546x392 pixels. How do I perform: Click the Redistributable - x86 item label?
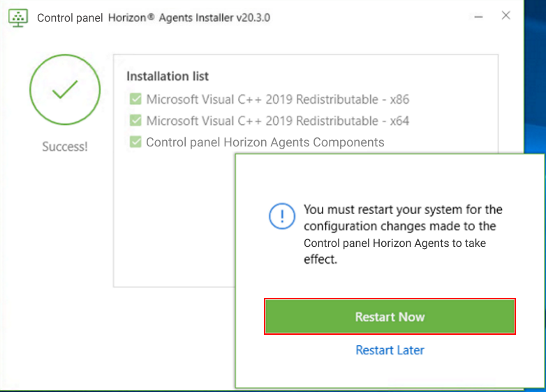click(277, 99)
